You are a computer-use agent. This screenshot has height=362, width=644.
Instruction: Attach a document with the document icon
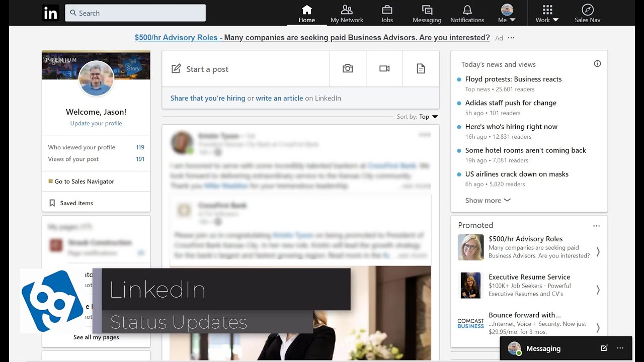click(421, 68)
